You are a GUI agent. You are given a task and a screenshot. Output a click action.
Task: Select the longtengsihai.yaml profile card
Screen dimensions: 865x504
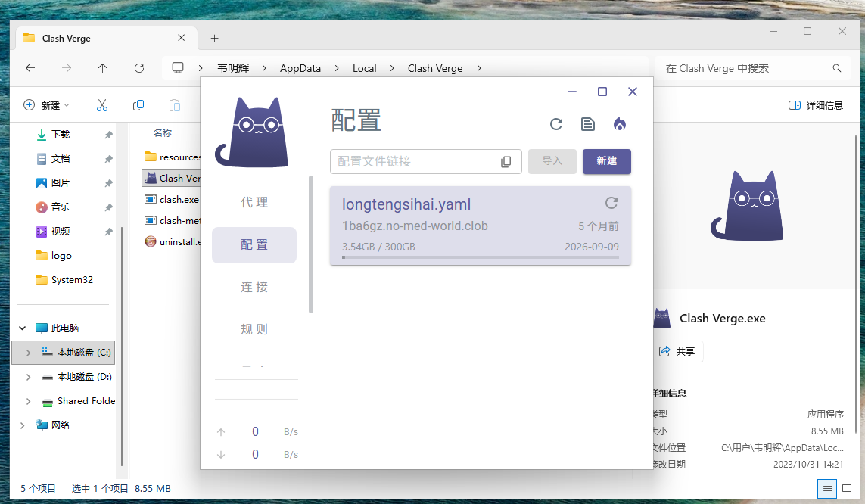click(x=481, y=226)
